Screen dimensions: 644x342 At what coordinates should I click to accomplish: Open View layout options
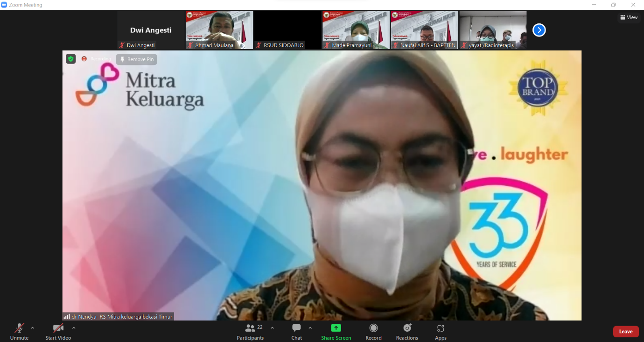pyautogui.click(x=629, y=17)
